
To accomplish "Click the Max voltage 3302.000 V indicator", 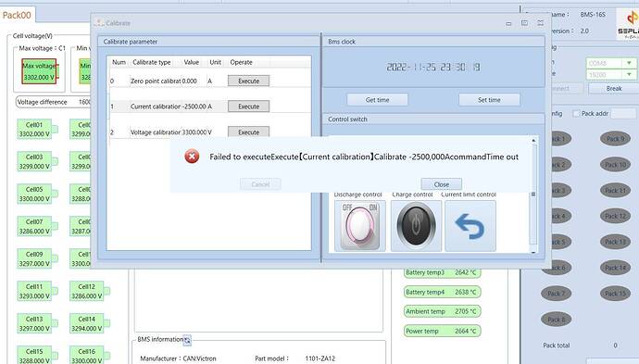I will (x=39, y=71).
